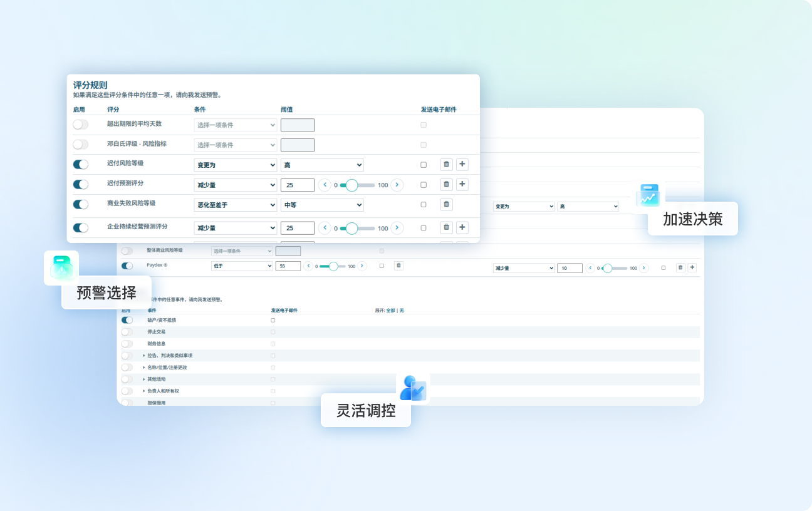Image resolution: width=812 pixels, height=511 pixels.
Task: Open 商业失败风险等级 condition dropdown 恶化至差于
Action: click(x=236, y=205)
